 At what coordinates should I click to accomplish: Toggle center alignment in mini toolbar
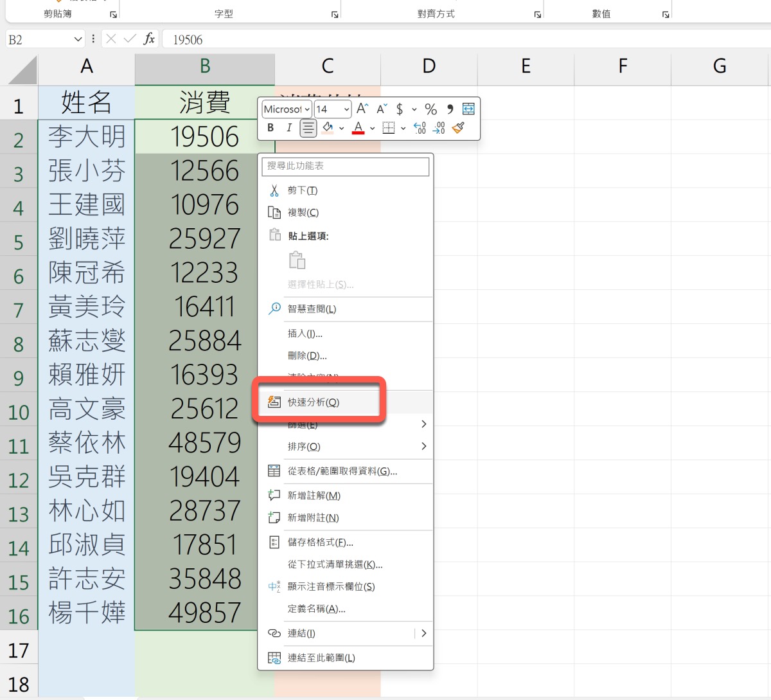click(x=308, y=128)
